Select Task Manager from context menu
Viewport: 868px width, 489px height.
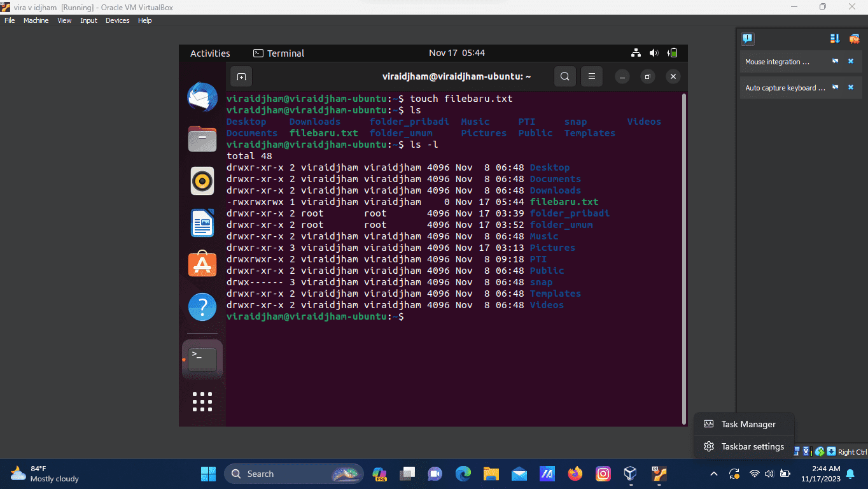(x=744, y=424)
